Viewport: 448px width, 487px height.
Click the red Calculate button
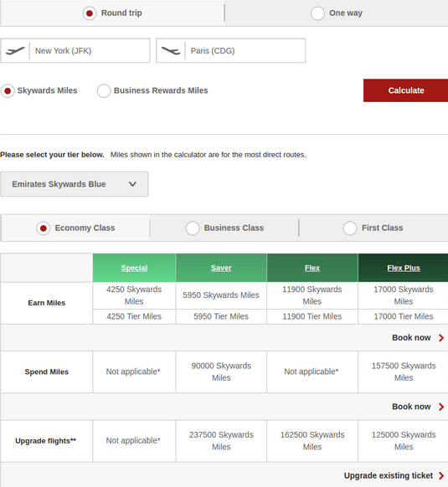tap(406, 90)
